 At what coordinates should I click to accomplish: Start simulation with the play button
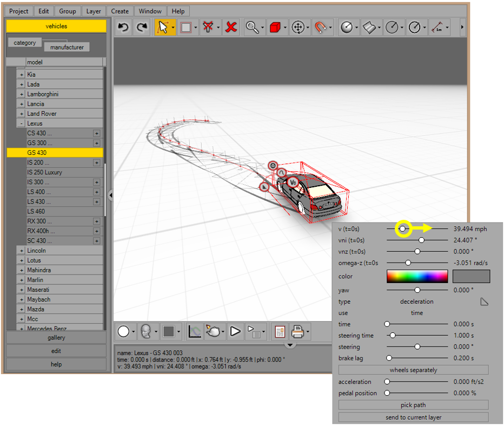pos(235,331)
